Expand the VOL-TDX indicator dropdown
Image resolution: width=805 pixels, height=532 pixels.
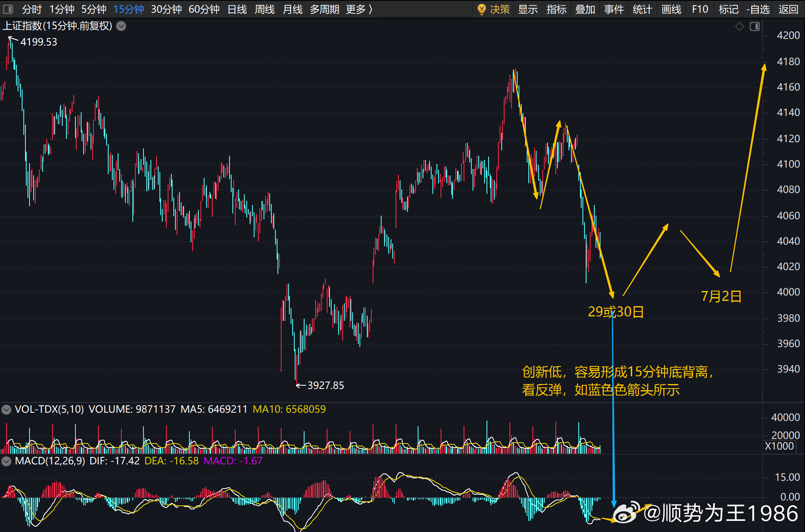click(6, 409)
